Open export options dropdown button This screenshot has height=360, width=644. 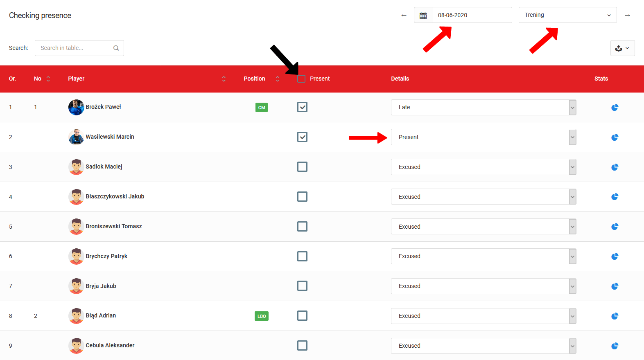coord(622,48)
